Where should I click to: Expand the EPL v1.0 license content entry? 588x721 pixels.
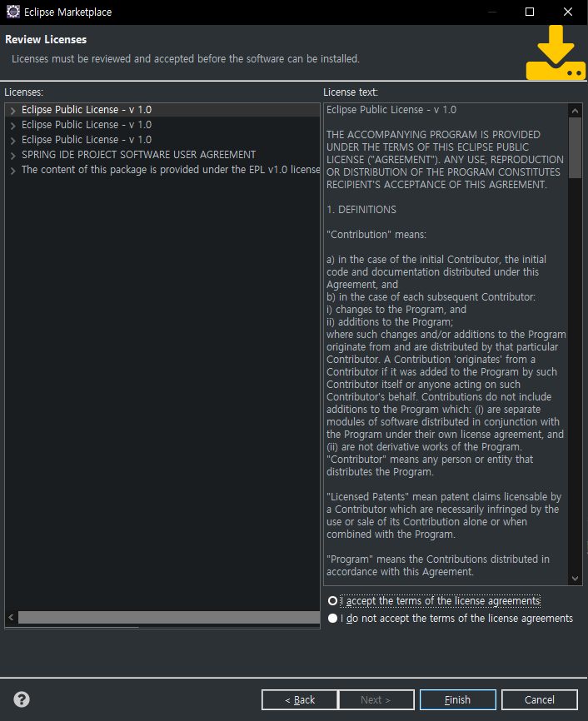(x=12, y=171)
